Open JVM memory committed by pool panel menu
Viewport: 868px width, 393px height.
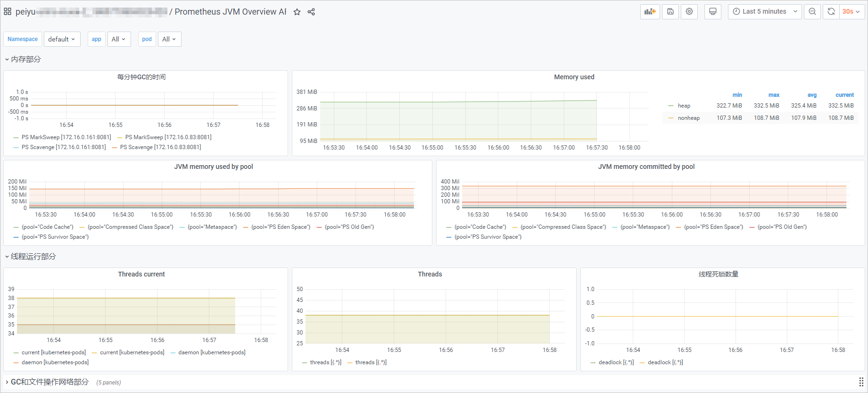(646, 167)
